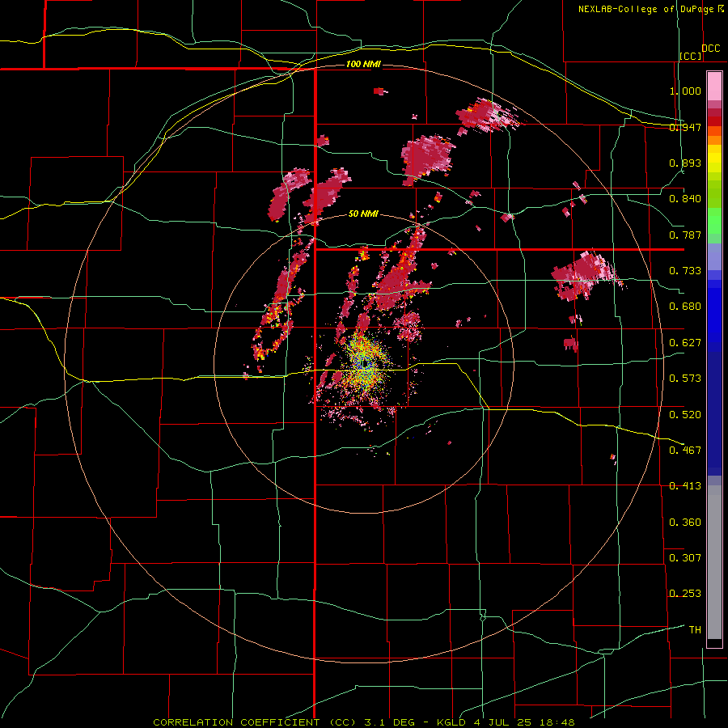
Task: Click the 0.307 scale value
Action: pyautogui.click(x=685, y=558)
